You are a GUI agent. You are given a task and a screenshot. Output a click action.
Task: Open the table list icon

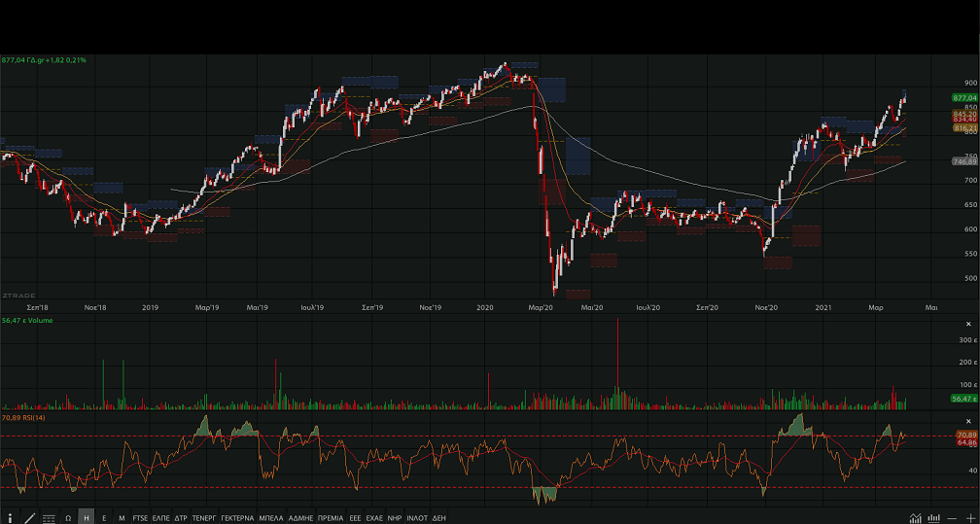point(49,518)
